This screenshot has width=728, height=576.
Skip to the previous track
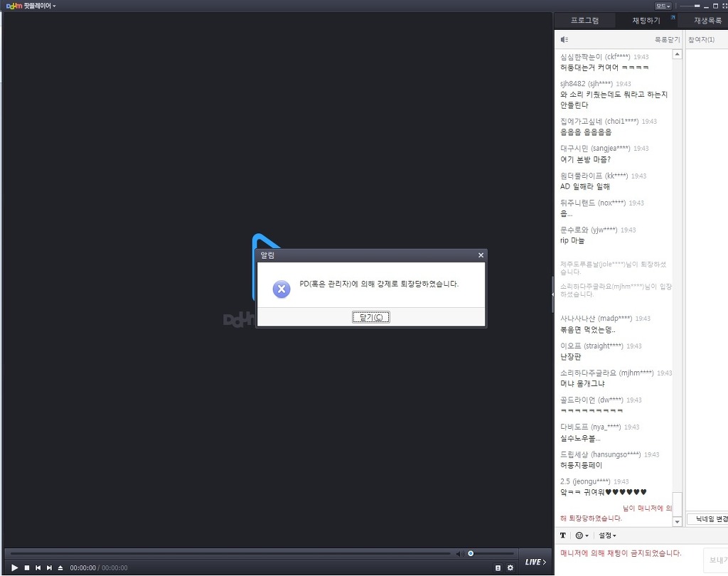point(38,567)
